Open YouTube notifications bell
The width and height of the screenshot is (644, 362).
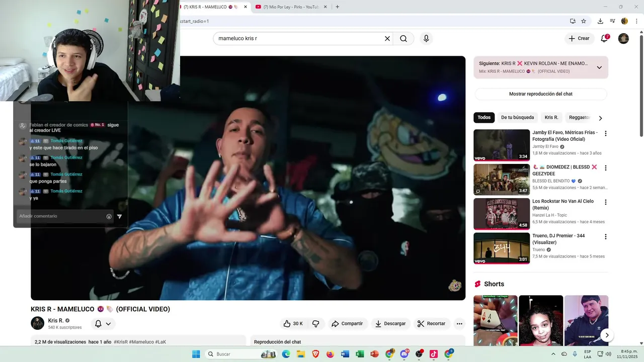(x=604, y=39)
